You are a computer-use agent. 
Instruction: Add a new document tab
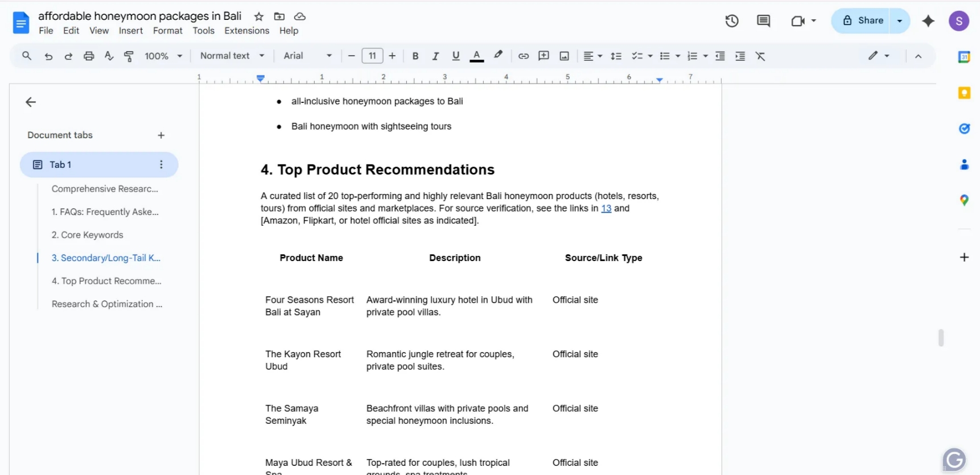pyautogui.click(x=161, y=135)
